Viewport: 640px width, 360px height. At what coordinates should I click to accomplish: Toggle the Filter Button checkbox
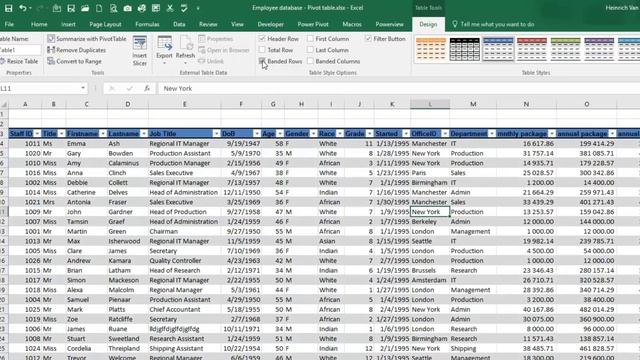pyautogui.click(x=368, y=38)
